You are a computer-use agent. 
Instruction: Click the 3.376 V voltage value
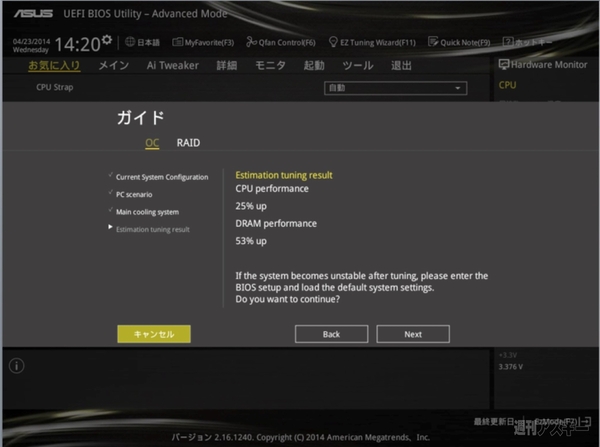click(510, 367)
